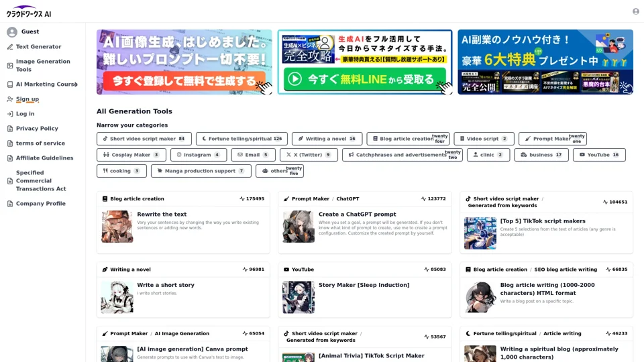
Task: Filter by Writing a novel category
Action: [327, 139]
